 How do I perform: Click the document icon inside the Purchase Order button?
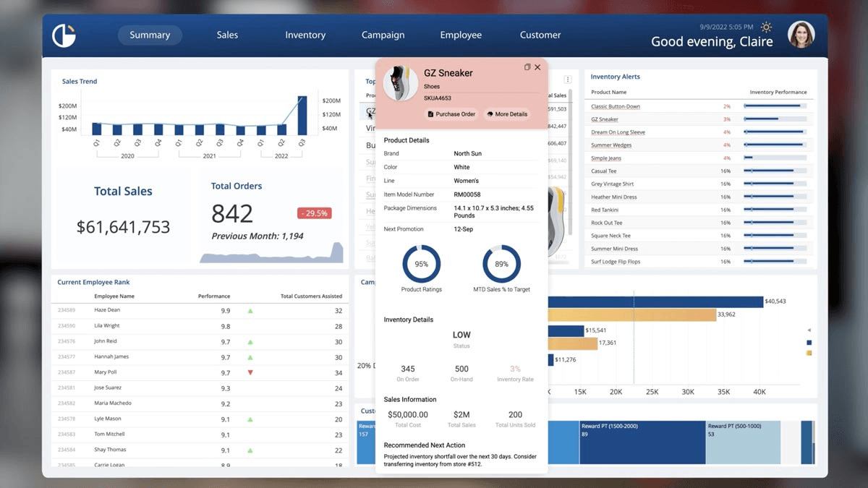(x=430, y=114)
